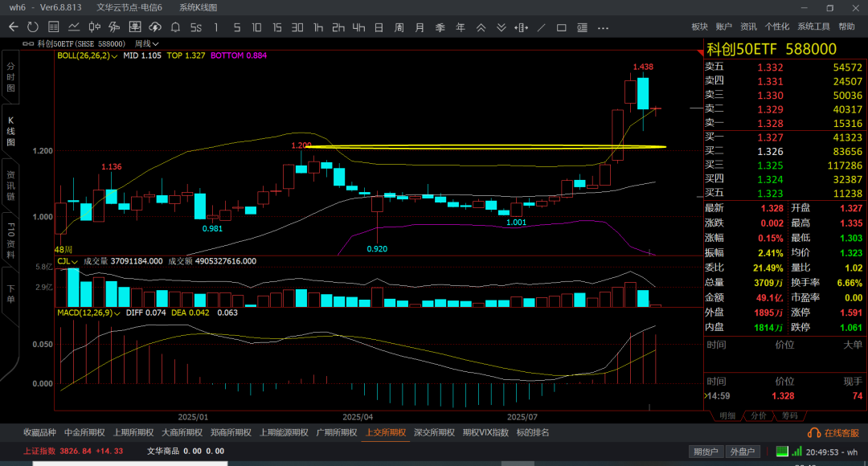Click the double up chevron icon
The width and height of the screenshot is (868, 466).
[x=481, y=27]
